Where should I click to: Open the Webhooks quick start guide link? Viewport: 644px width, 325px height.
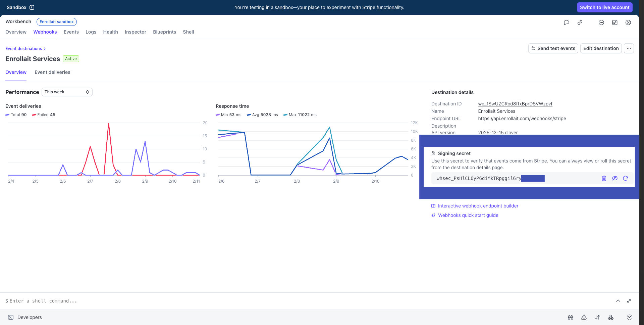[468, 215]
